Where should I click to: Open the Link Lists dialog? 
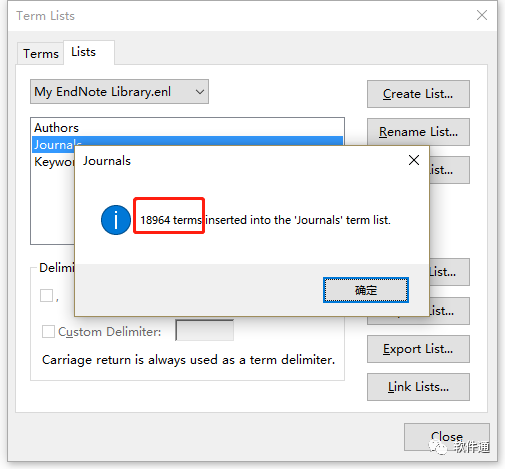click(x=418, y=387)
